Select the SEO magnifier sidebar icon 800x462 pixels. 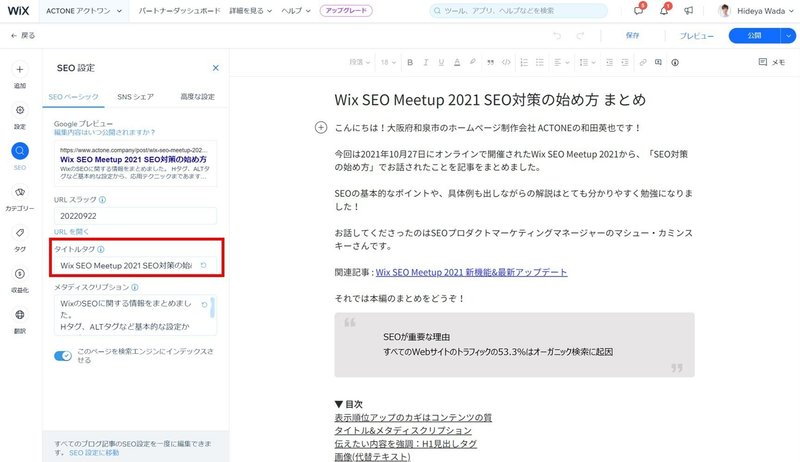[x=20, y=151]
